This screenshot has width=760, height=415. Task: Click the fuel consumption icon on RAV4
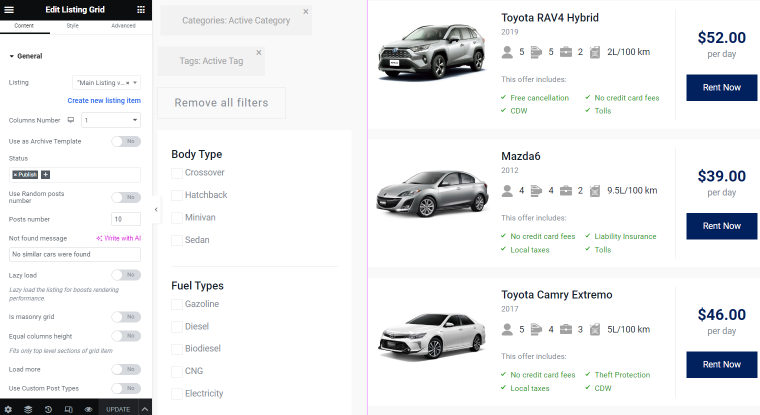(x=595, y=52)
